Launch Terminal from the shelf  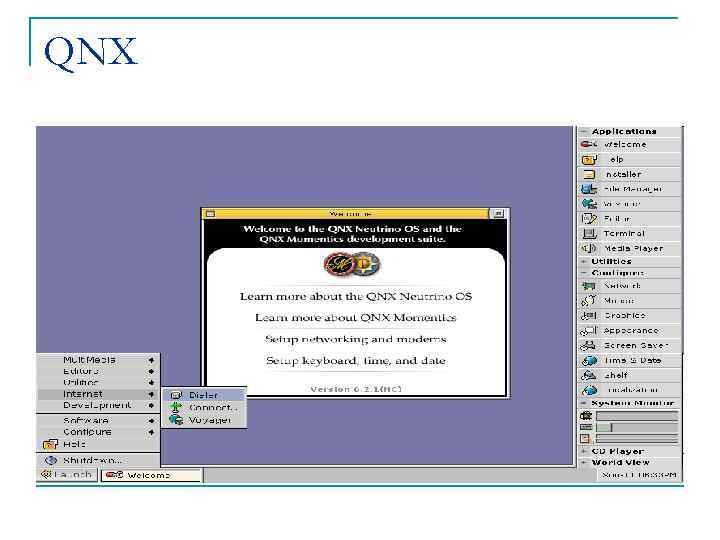[628, 233]
